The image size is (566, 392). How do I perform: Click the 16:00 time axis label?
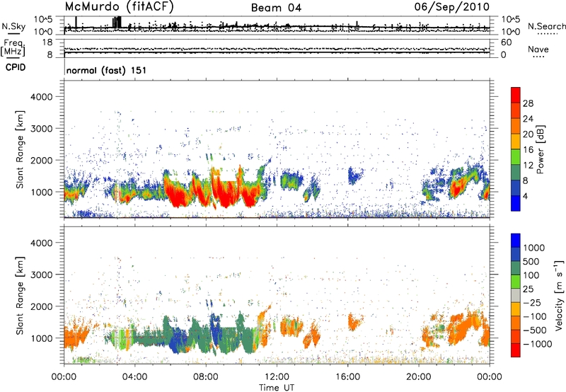point(347,377)
